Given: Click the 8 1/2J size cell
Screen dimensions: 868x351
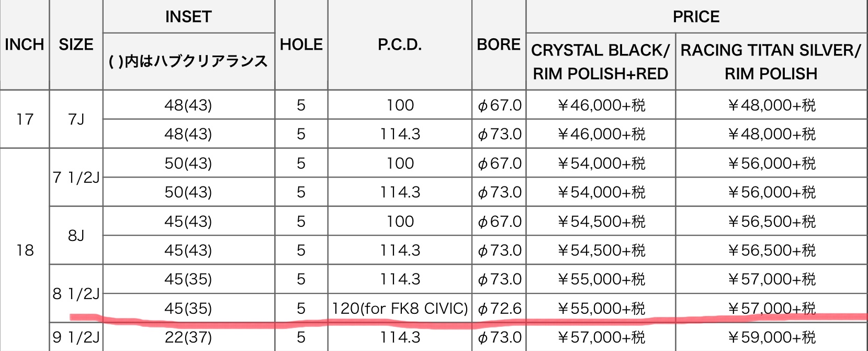Looking at the screenshot, I should tap(76, 294).
